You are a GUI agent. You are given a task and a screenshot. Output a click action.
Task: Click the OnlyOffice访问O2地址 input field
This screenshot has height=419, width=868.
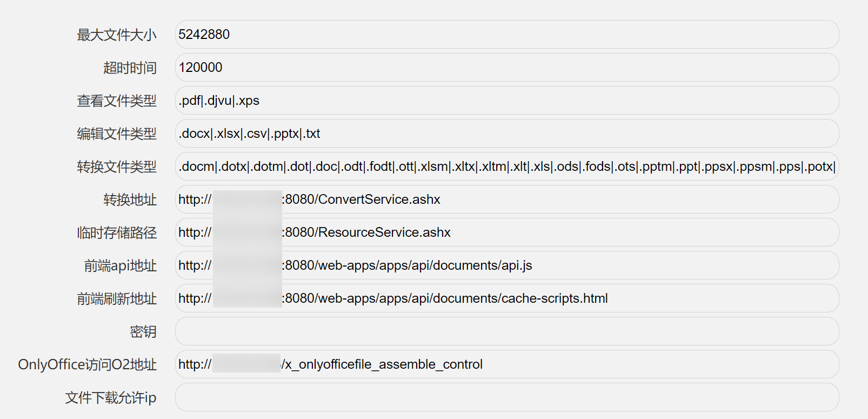[x=506, y=364]
